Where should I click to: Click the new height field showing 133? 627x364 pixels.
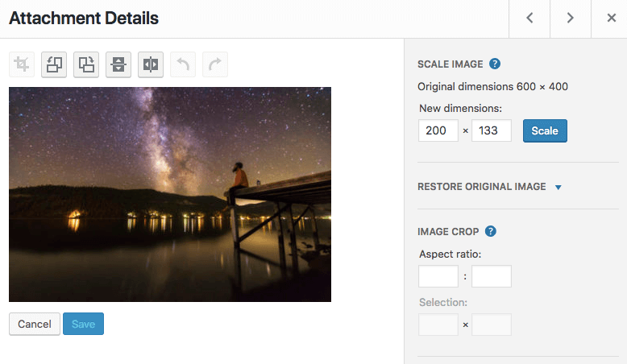click(x=492, y=130)
